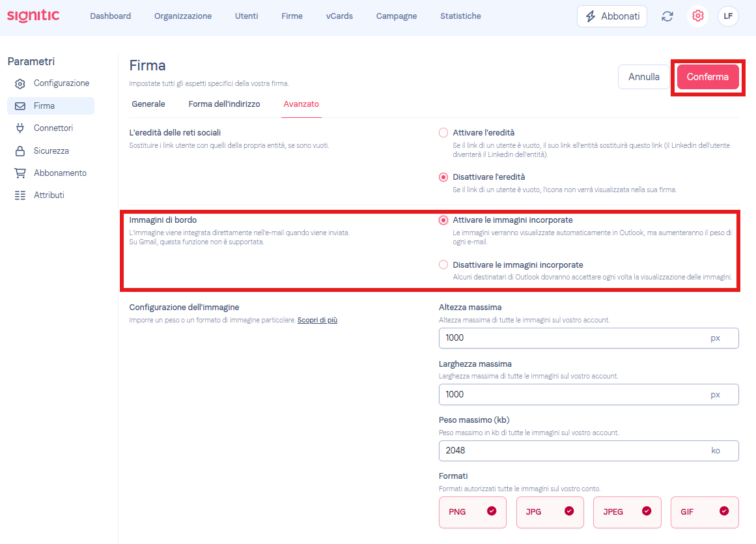The height and width of the screenshot is (544, 756).
Task: Click the Peso massimo (kb) input field
Action: (589, 451)
